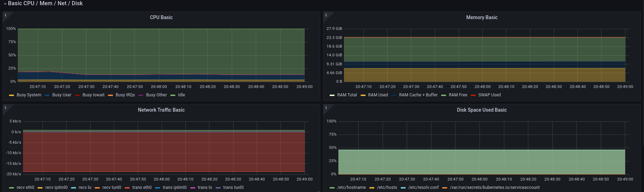Toggle /etc/hosts series in disk legend
This screenshot has width=644, height=192.
pos(387,187)
